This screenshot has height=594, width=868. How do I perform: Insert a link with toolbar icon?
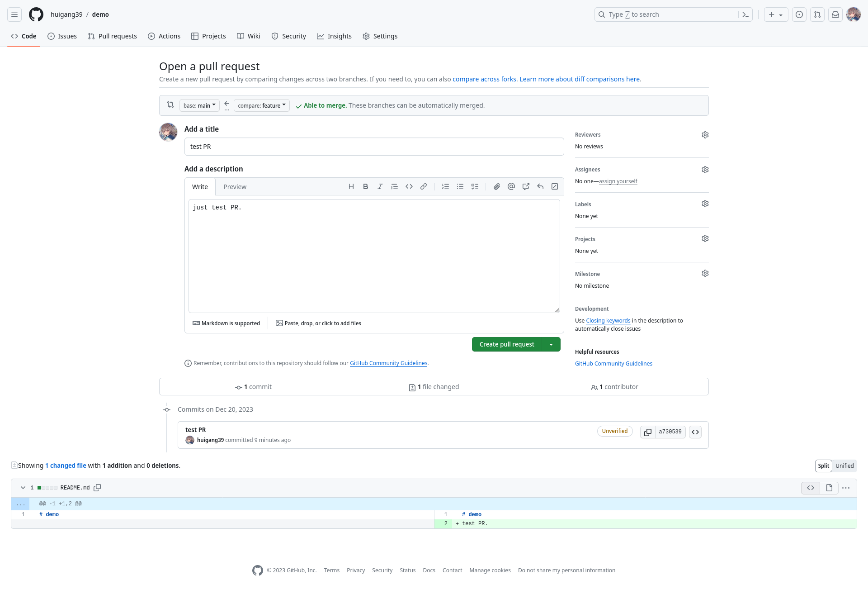click(x=423, y=186)
